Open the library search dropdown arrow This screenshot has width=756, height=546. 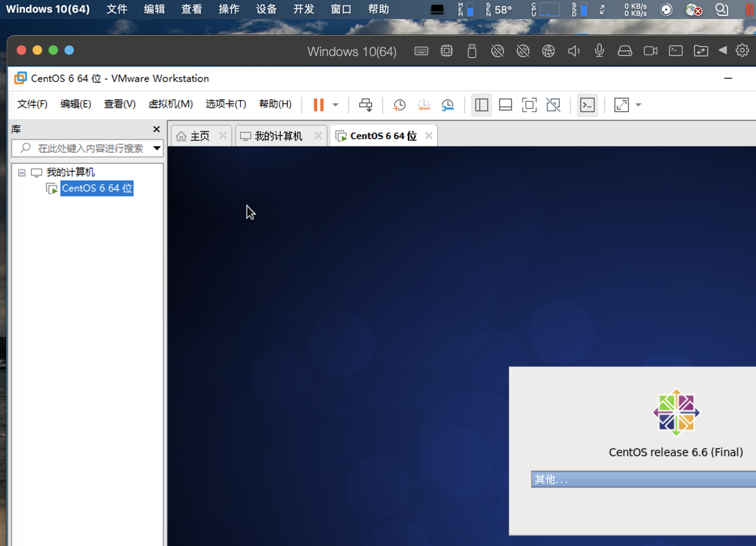[x=157, y=148]
